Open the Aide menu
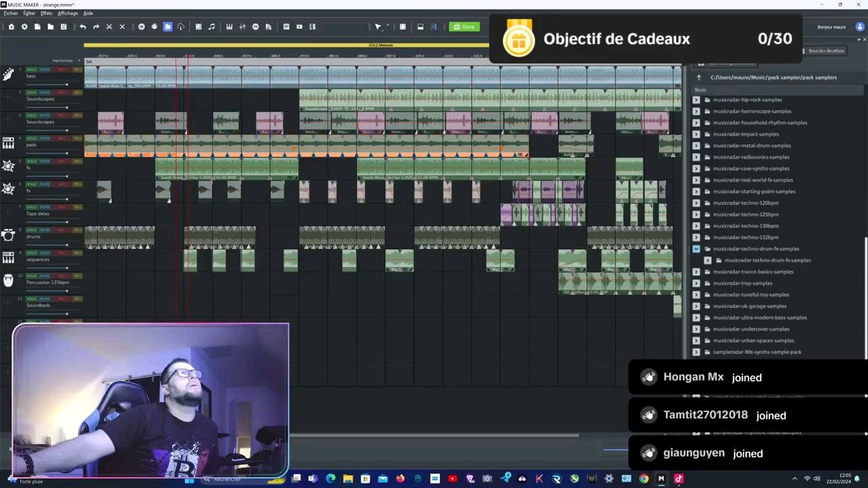This screenshot has width=868, height=488. [x=88, y=13]
